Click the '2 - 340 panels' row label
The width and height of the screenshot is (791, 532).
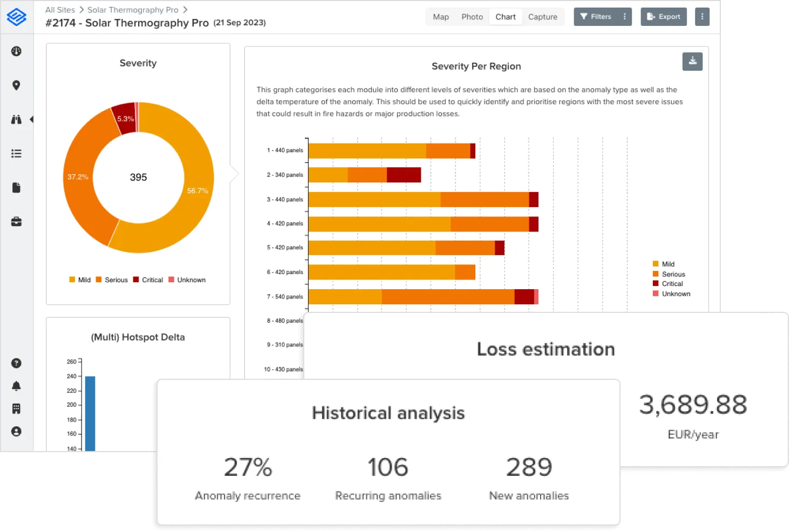(x=285, y=175)
